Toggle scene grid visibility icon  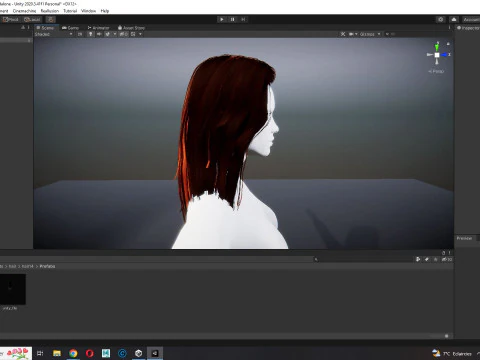coord(133,34)
